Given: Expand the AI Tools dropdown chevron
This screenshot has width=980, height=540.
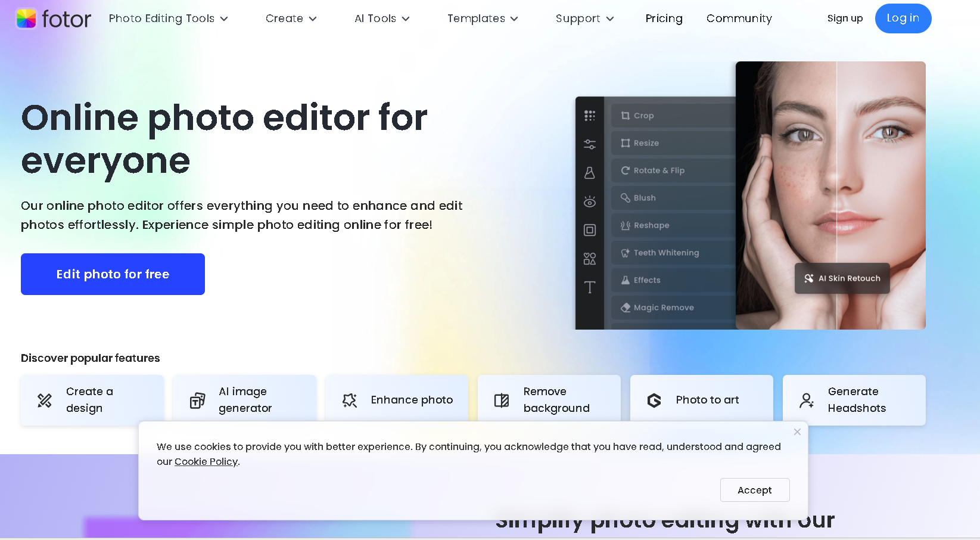Looking at the screenshot, I should (406, 19).
